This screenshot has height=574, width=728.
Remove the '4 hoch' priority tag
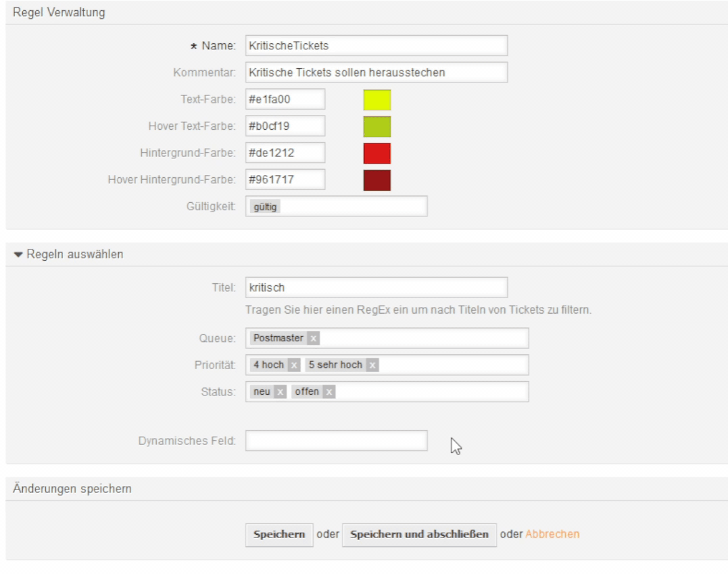click(293, 365)
